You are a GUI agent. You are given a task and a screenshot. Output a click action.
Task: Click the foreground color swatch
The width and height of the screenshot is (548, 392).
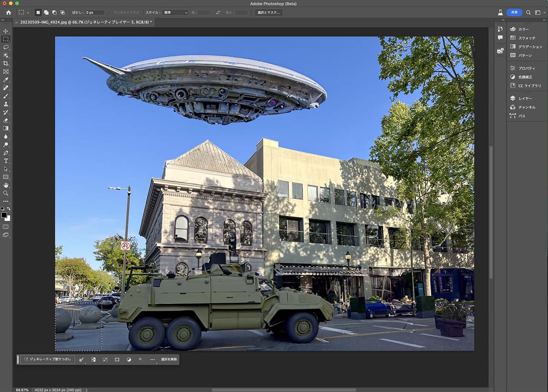[4, 215]
